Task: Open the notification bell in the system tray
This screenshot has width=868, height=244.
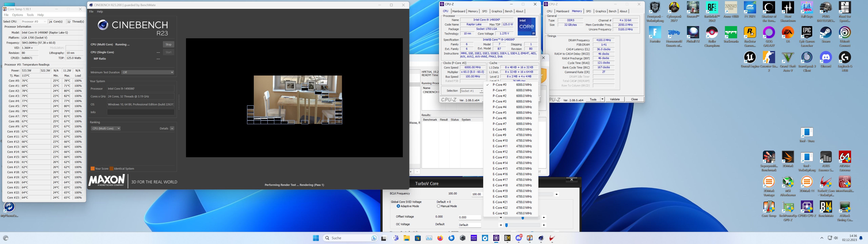Action: pyautogui.click(x=861, y=238)
